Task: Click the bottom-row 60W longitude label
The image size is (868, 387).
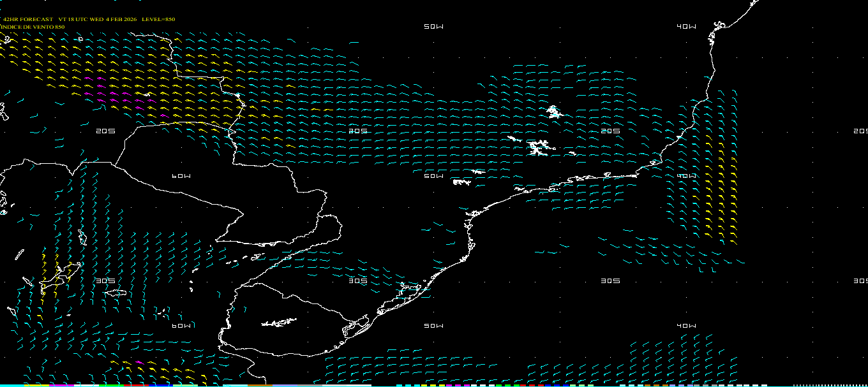Action: click(181, 325)
